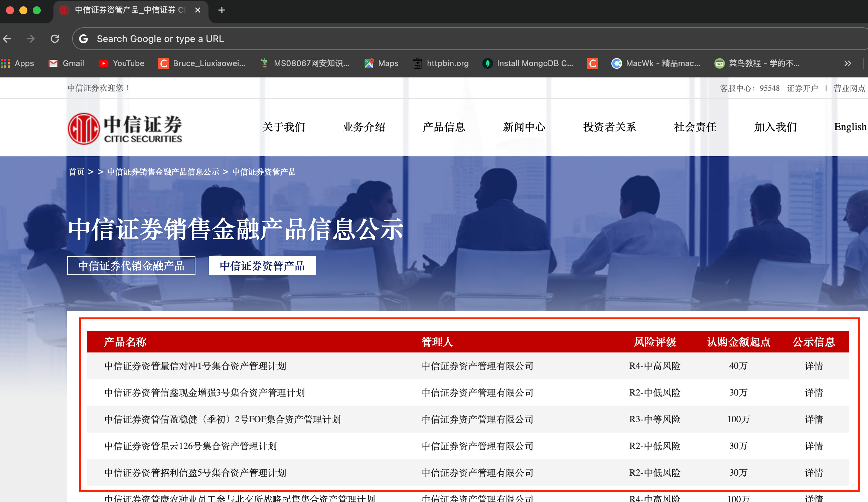Open the 社会责任 menu
This screenshot has height=502, width=868.
(x=695, y=127)
